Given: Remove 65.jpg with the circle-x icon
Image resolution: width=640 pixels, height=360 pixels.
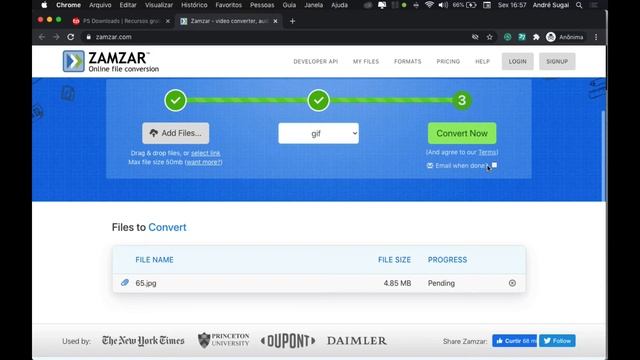Looking at the screenshot, I should pos(512,283).
